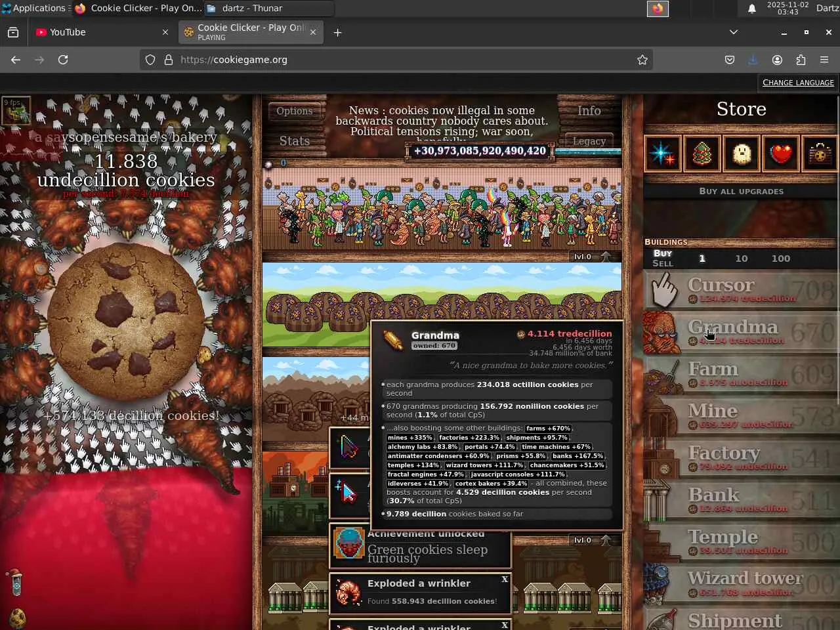Click the Change Language link
Screen dimensions: 840x630
point(798,83)
